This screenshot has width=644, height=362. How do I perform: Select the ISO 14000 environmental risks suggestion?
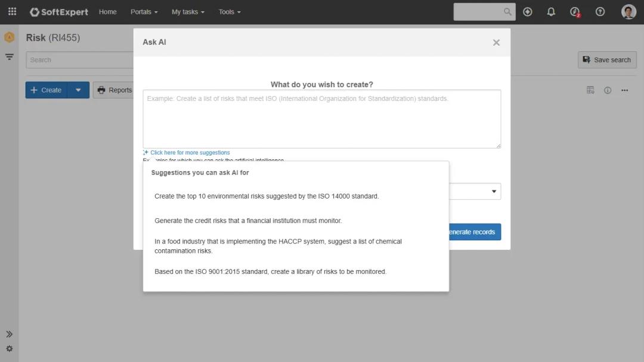point(267,196)
